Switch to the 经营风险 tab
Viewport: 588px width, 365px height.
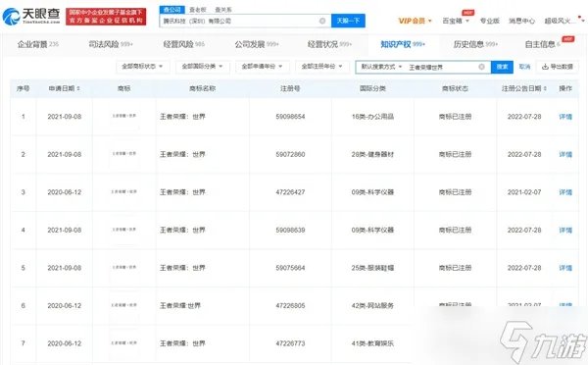click(184, 44)
